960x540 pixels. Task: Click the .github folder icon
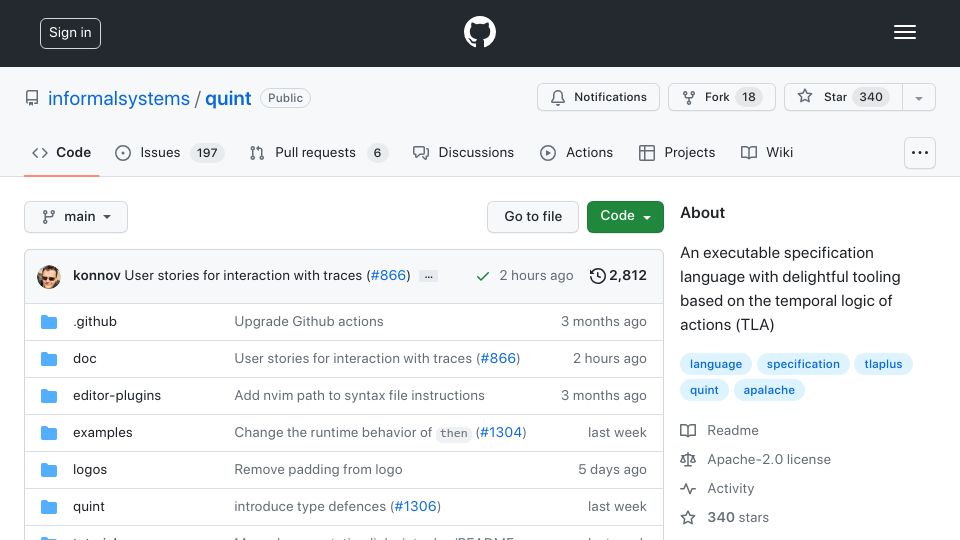[49, 322]
